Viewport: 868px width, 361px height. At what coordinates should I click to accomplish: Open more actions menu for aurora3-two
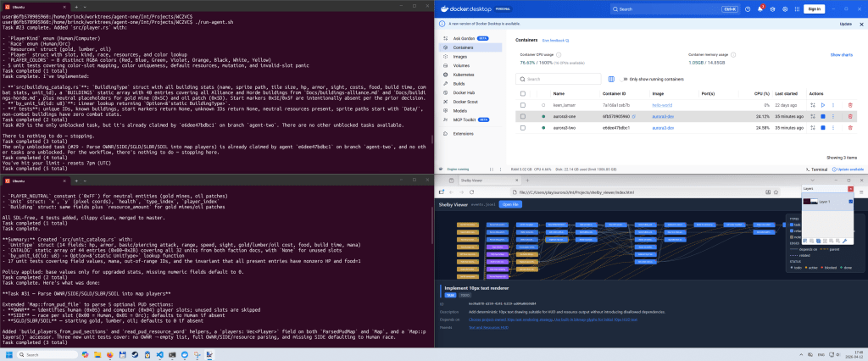(x=835, y=127)
